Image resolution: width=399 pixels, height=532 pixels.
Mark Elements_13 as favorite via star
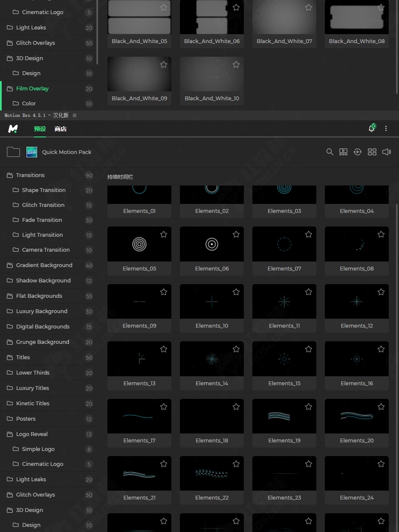tap(164, 349)
